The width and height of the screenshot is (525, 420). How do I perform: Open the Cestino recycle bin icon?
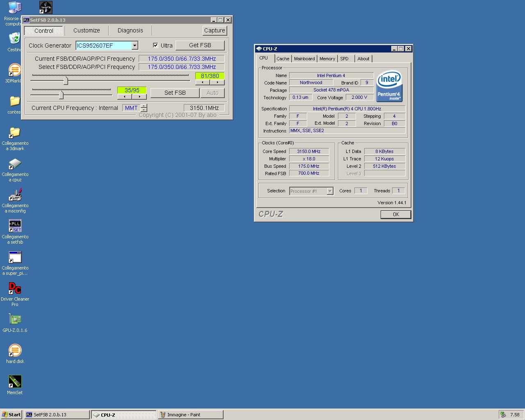[14, 39]
